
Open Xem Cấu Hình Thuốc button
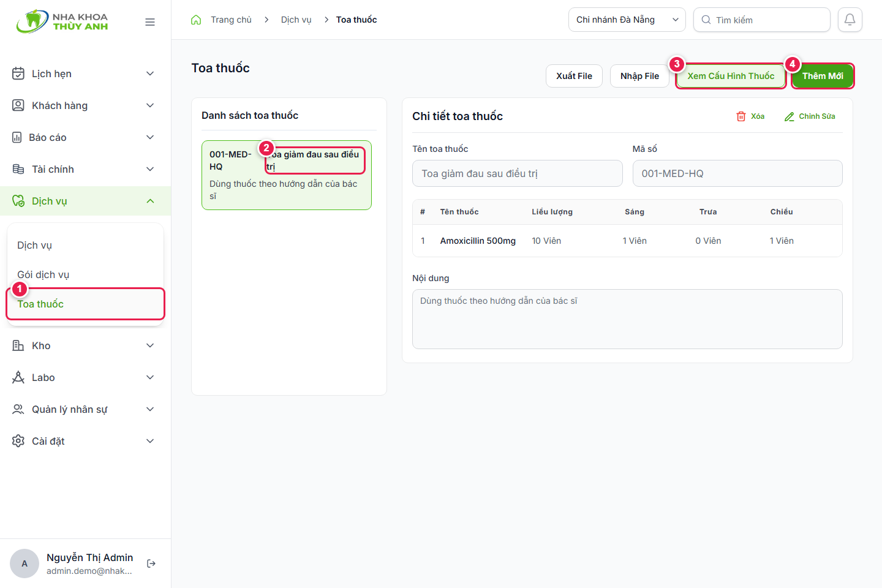click(731, 76)
